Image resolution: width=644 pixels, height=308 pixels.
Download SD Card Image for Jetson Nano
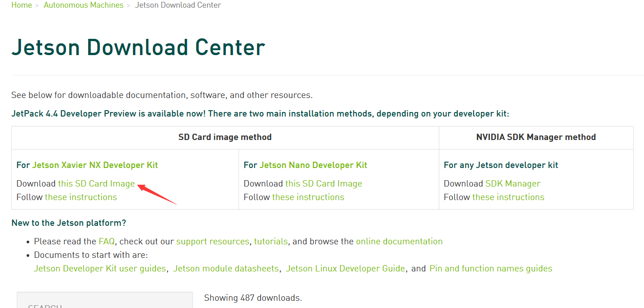pos(324,183)
